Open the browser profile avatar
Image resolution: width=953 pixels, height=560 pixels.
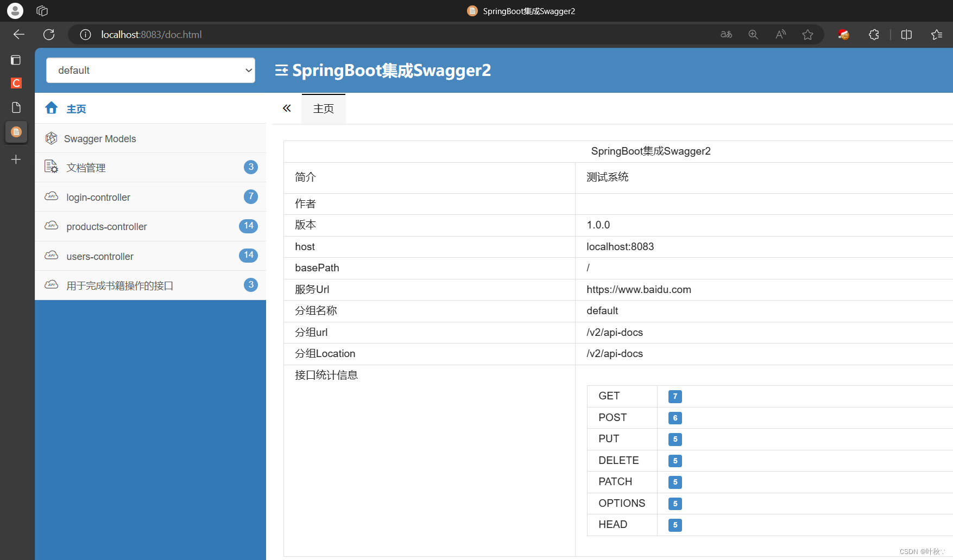pos(15,11)
